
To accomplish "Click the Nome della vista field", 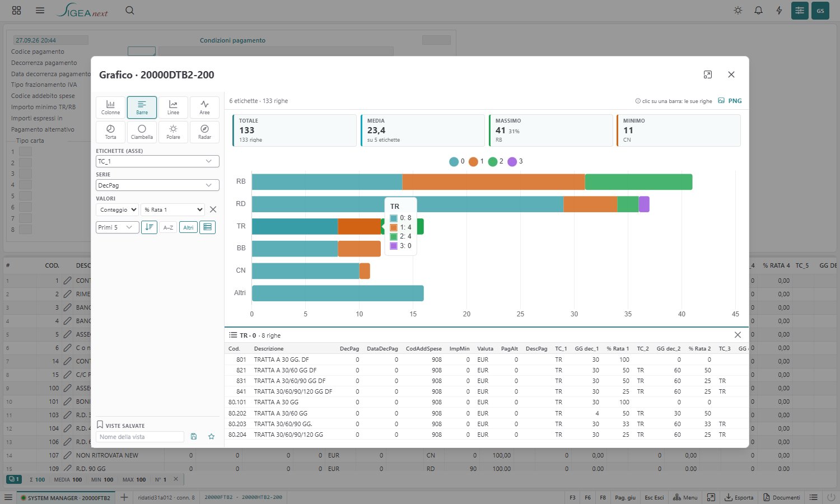I will tap(140, 437).
